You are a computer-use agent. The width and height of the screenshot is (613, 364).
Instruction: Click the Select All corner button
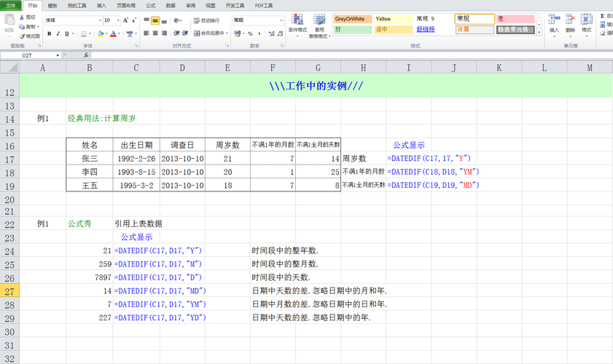[x=9, y=68]
